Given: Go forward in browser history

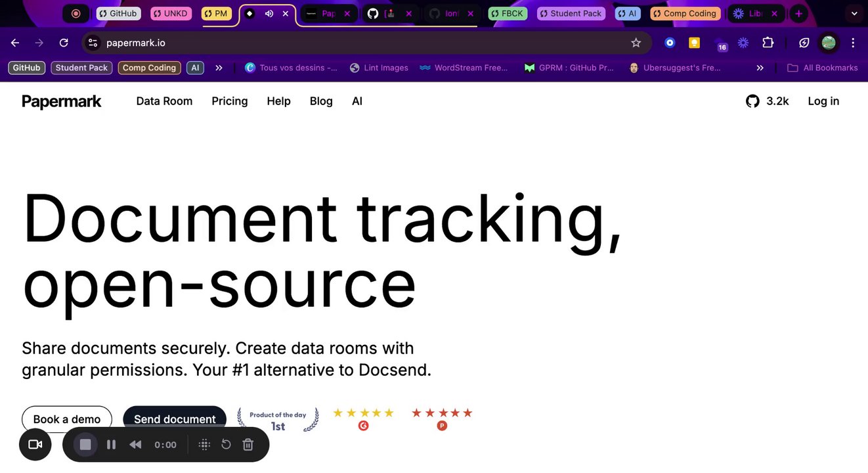Looking at the screenshot, I should tap(39, 43).
